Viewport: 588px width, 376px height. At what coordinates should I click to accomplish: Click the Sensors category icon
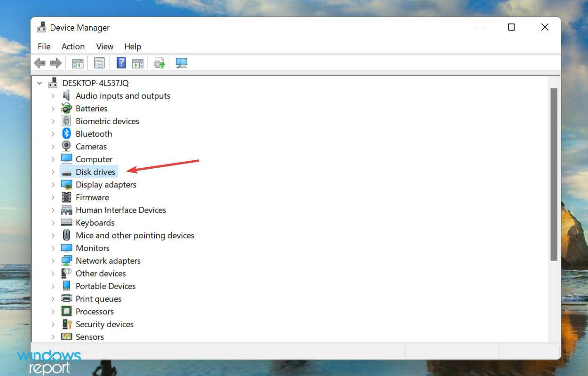tap(66, 337)
